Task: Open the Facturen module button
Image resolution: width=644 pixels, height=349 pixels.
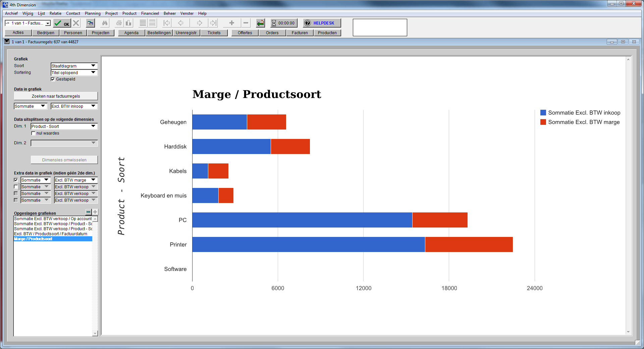Action: coord(300,33)
